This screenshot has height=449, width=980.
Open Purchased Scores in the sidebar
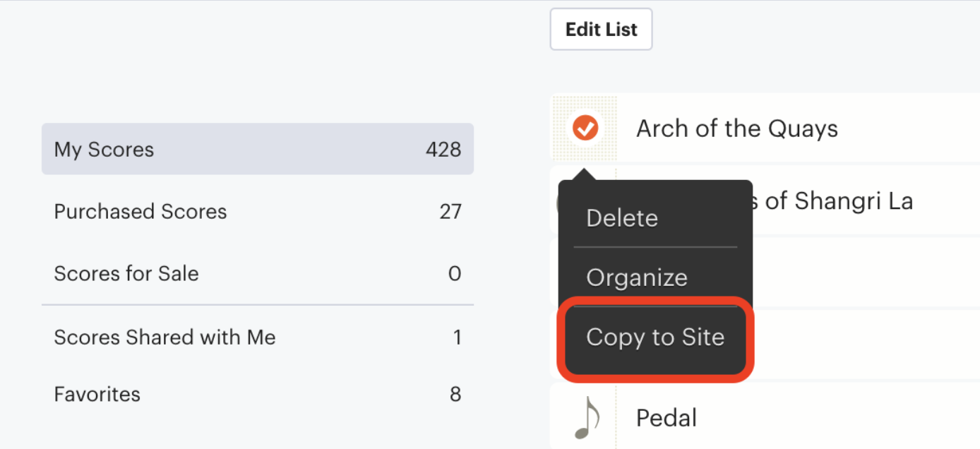coord(258,212)
